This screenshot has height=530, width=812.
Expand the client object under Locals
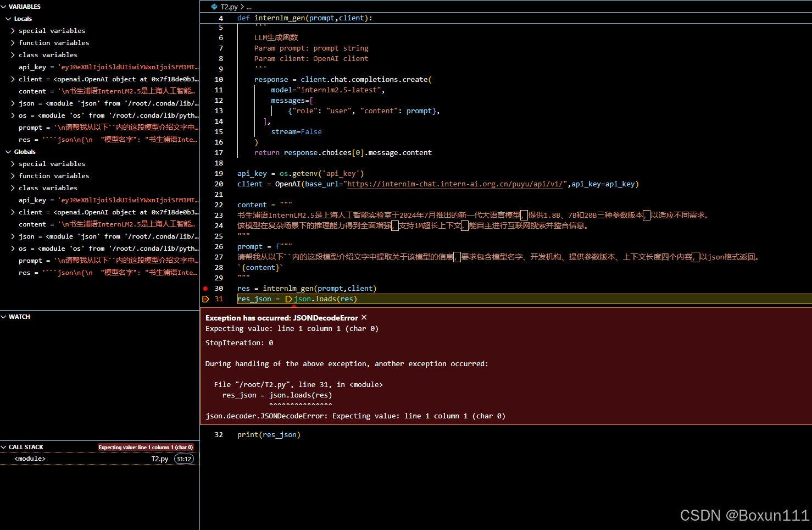click(x=13, y=79)
